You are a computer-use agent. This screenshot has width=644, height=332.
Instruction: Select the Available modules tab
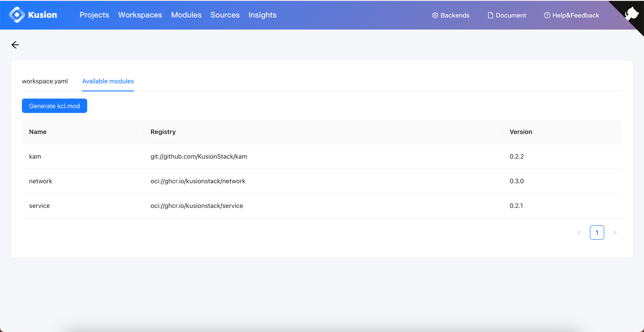tap(108, 81)
